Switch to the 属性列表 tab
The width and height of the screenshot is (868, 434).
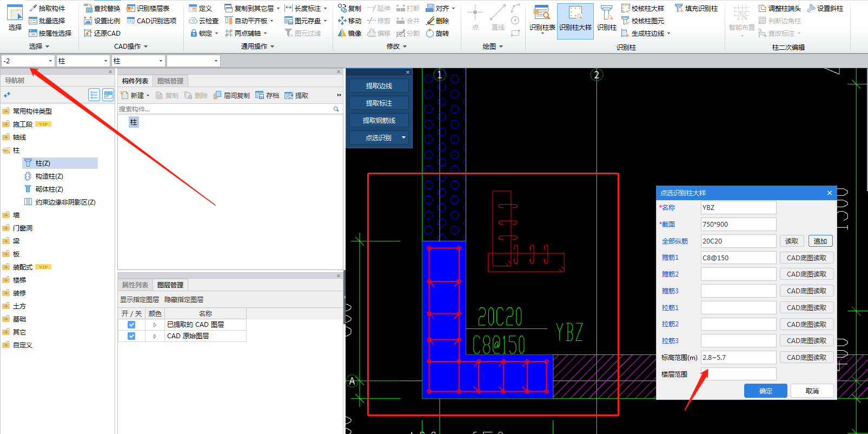click(x=135, y=285)
